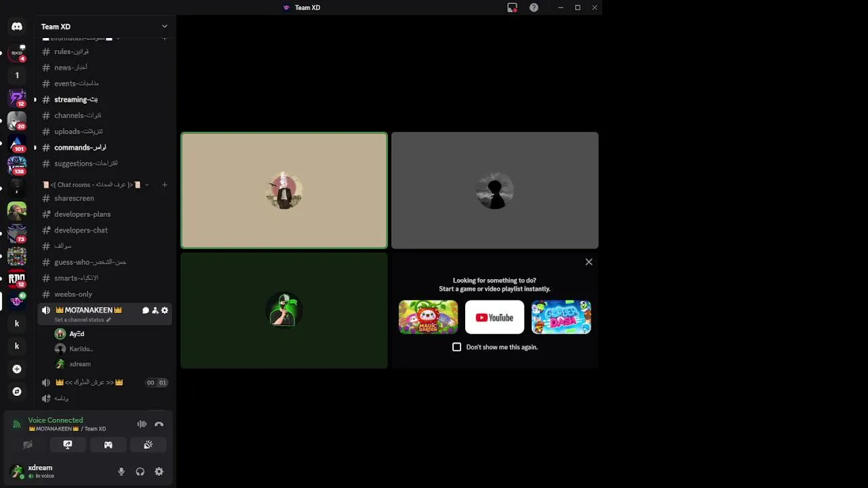Image resolution: width=868 pixels, height=488 pixels.
Task: Click the Voice Connected status text
Action: (56, 420)
